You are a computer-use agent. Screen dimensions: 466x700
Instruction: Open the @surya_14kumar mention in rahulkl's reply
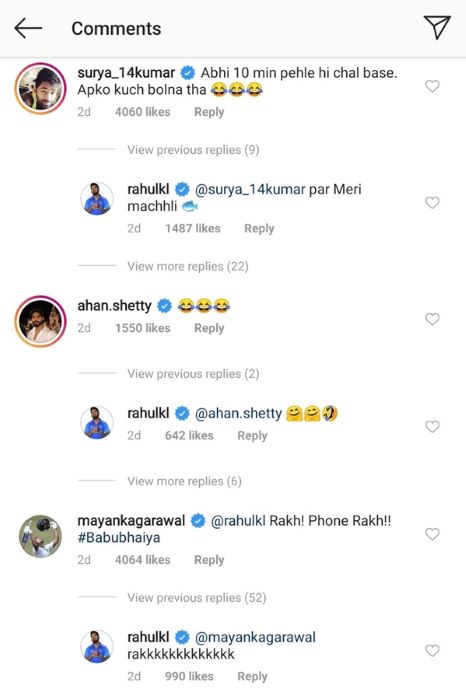tap(250, 189)
